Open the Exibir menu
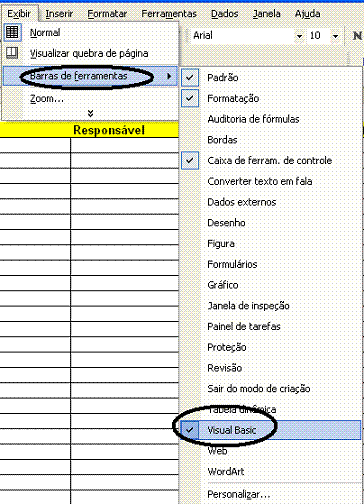This screenshot has height=504, width=364. point(19,14)
